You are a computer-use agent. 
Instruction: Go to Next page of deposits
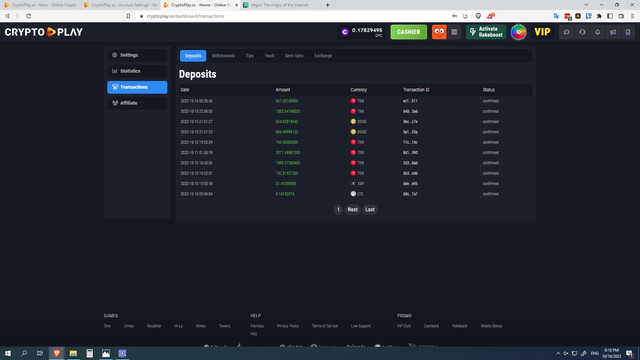coord(353,209)
